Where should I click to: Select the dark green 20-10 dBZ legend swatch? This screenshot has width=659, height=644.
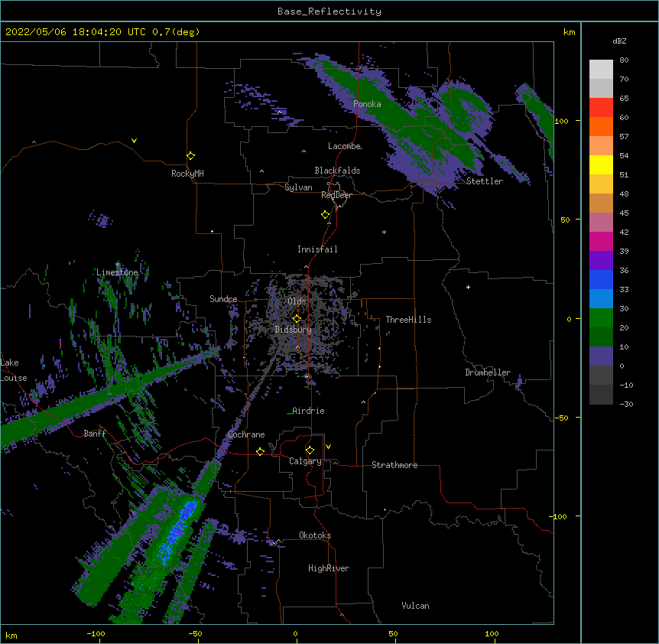click(601, 337)
